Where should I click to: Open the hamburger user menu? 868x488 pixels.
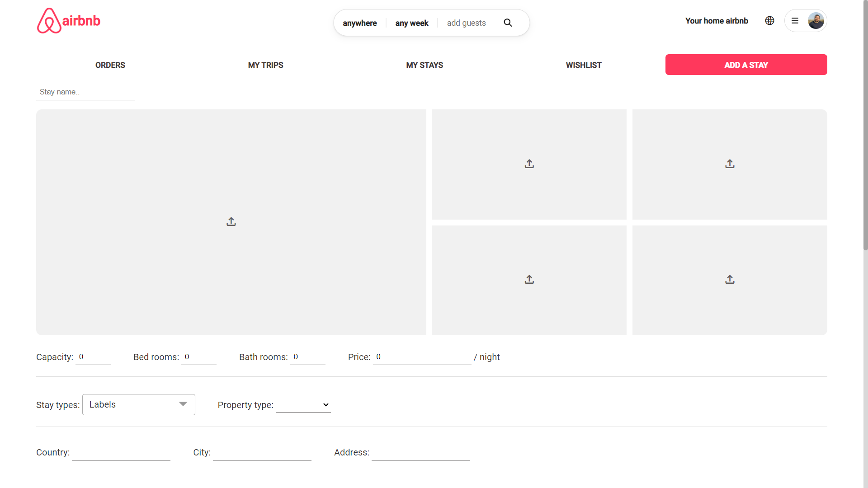pos(795,21)
